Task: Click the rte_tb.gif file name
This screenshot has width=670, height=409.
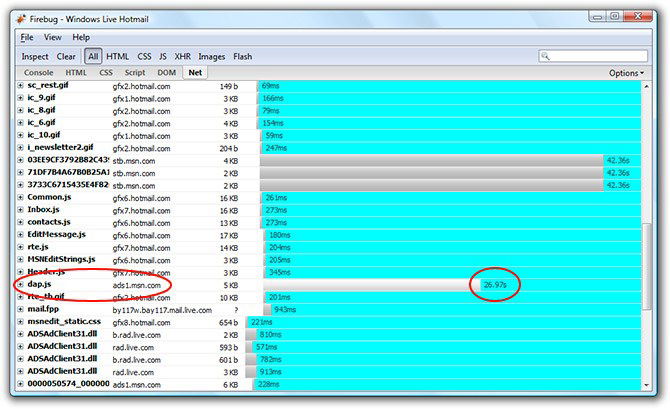Action: tap(46, 296)
